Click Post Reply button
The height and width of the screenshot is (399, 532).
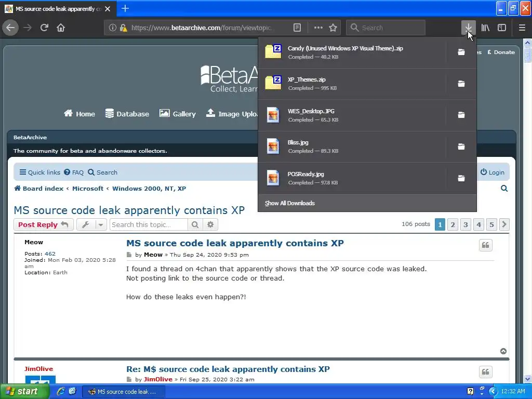pos(44,224)
